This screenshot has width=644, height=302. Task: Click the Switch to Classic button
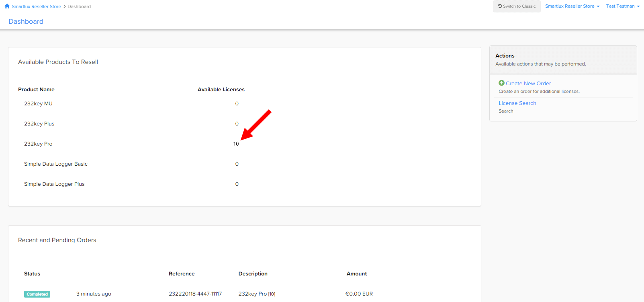(x=517, y=6)
